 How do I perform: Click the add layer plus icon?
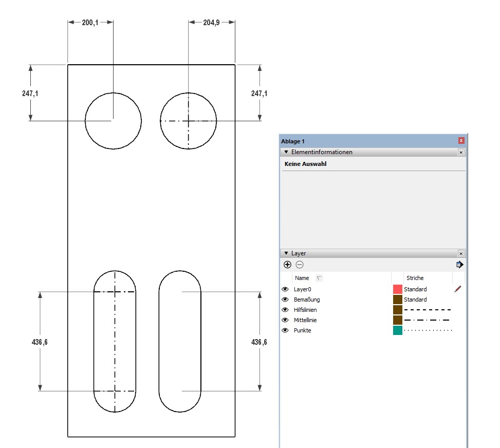pos(287,265)
